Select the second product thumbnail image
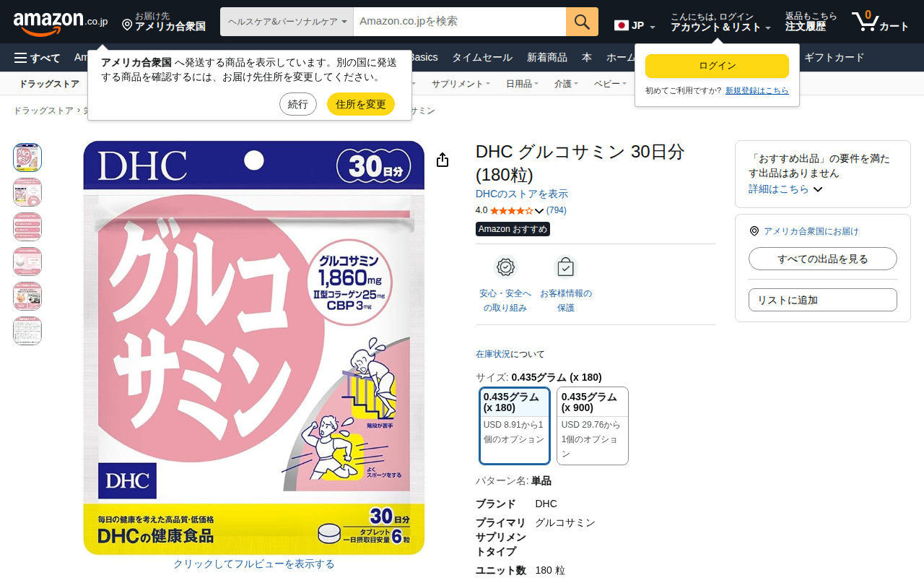The width and height of the screenshot is (924, 578). [x=27, y=192]
